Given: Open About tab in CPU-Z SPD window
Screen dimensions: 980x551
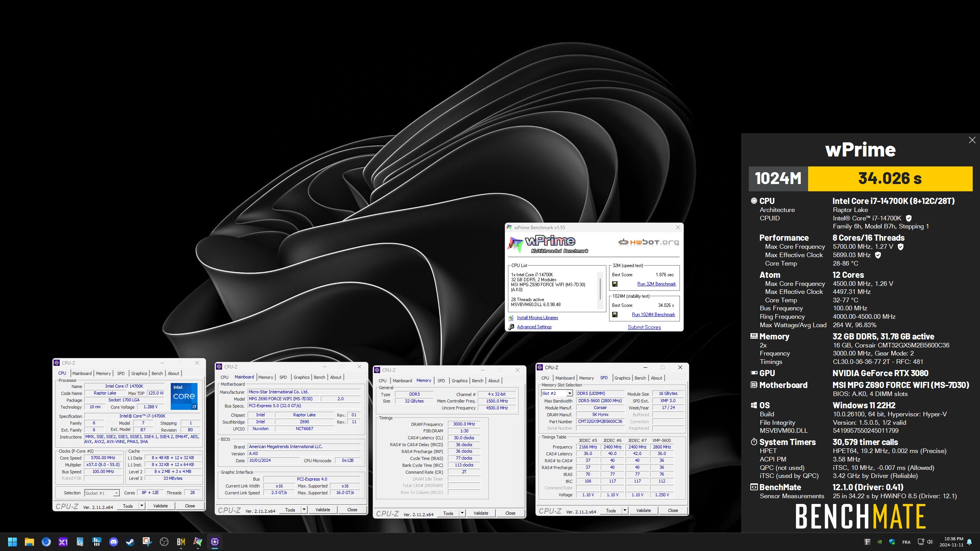Looking at the screenshot, I should click(x=657, y=378).
